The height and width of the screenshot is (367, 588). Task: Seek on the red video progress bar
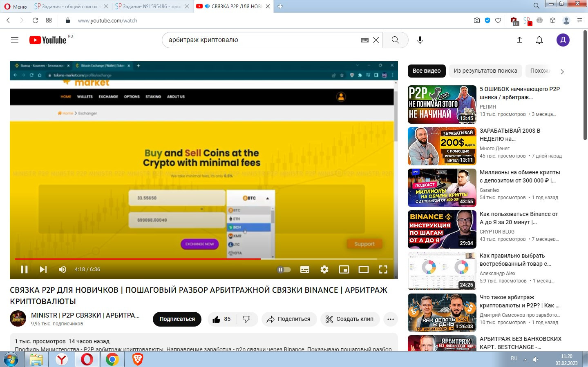coord(138,259)
